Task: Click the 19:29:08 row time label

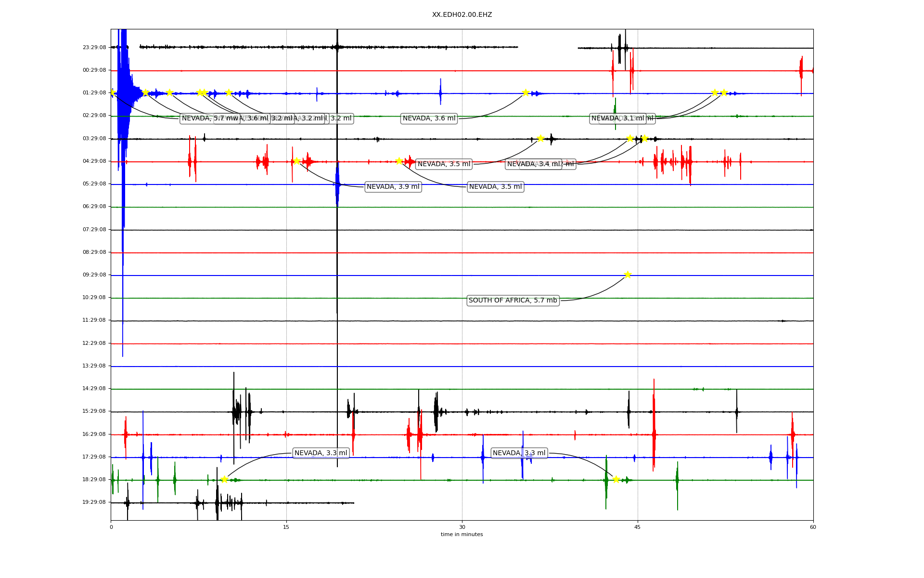Action: 94,502
